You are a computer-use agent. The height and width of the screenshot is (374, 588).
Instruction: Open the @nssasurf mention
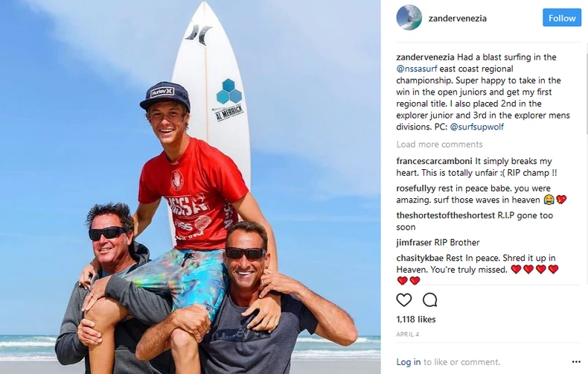tap(417, 69)
